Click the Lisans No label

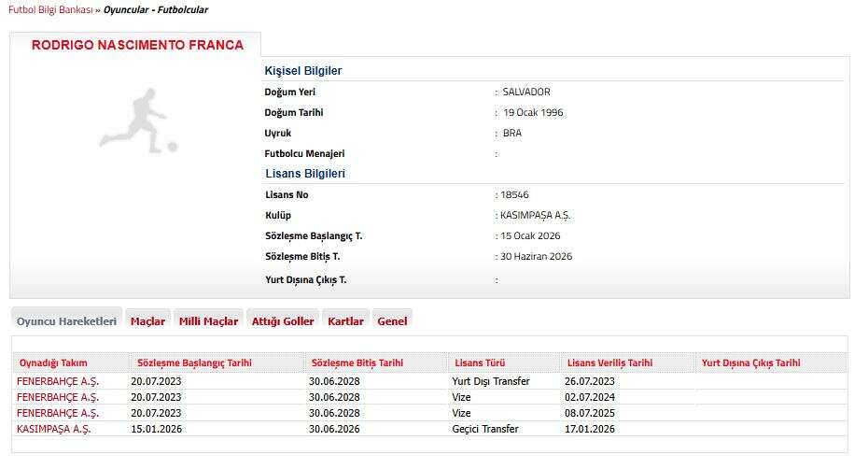click(x=287, y=194)
